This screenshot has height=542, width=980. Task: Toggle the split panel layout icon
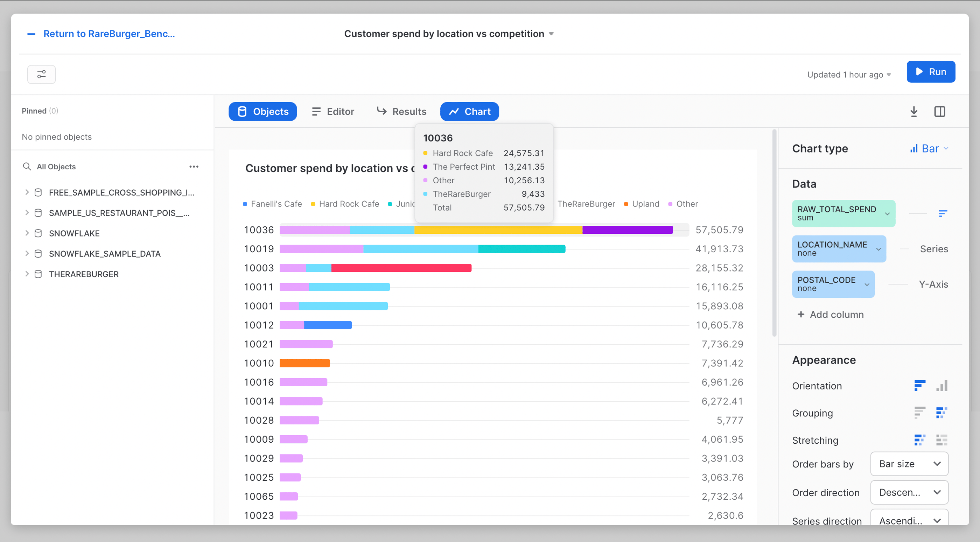939,111
